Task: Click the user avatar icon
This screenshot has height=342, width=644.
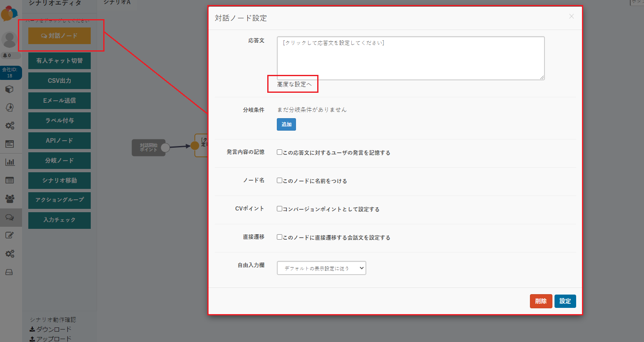Action: (x=9, y=40)
